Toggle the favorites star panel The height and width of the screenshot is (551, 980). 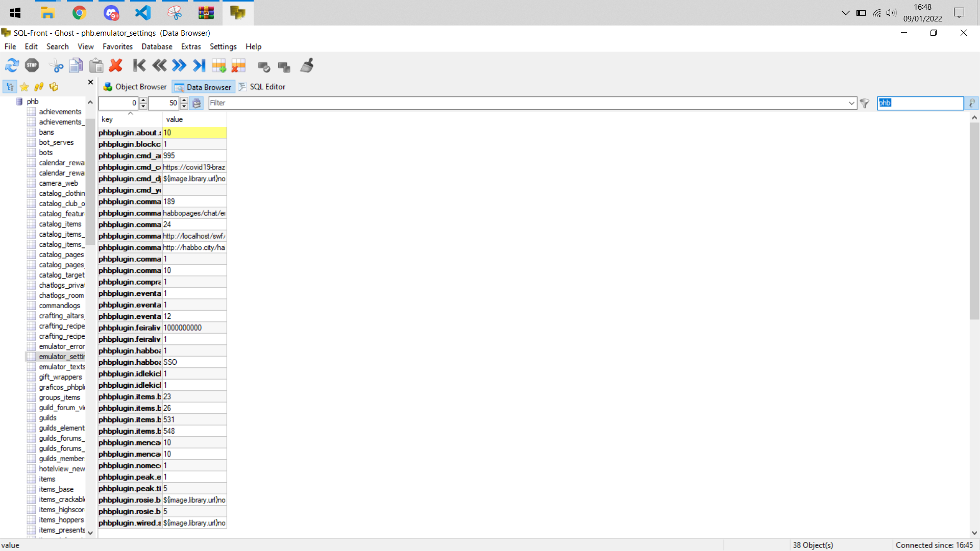[x=24, y=87]
